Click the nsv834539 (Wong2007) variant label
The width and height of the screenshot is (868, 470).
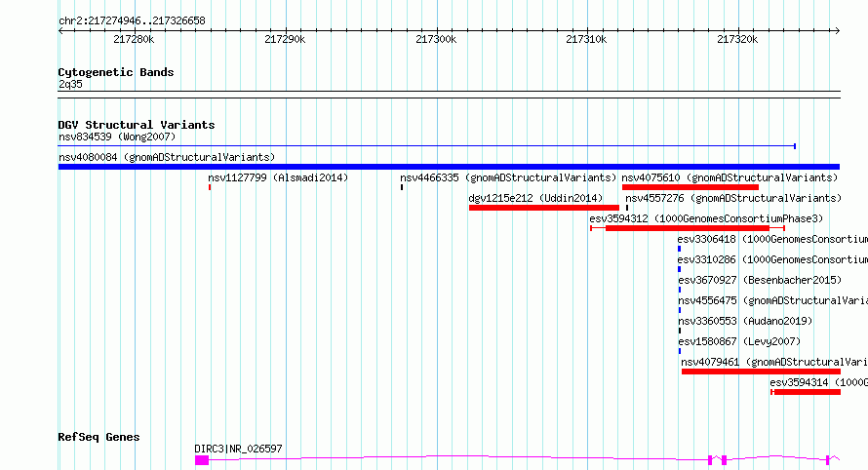tap(117, 137)
